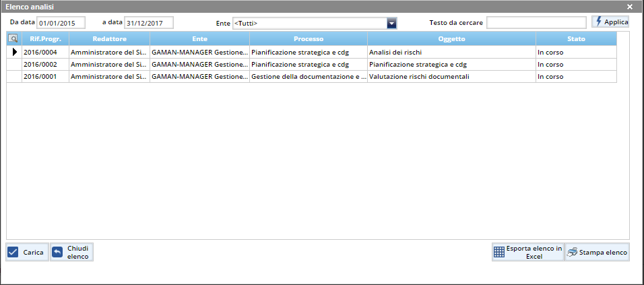Click the lightning bolt Applica icon
644x285 pixels.
point(598,22)
